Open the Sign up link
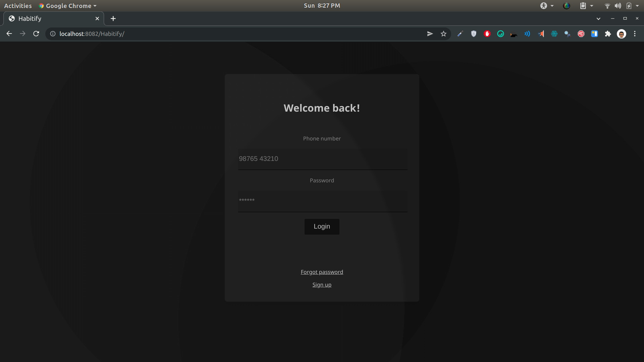The height and width of the screenshot is (362, 644). click(322, 285)
